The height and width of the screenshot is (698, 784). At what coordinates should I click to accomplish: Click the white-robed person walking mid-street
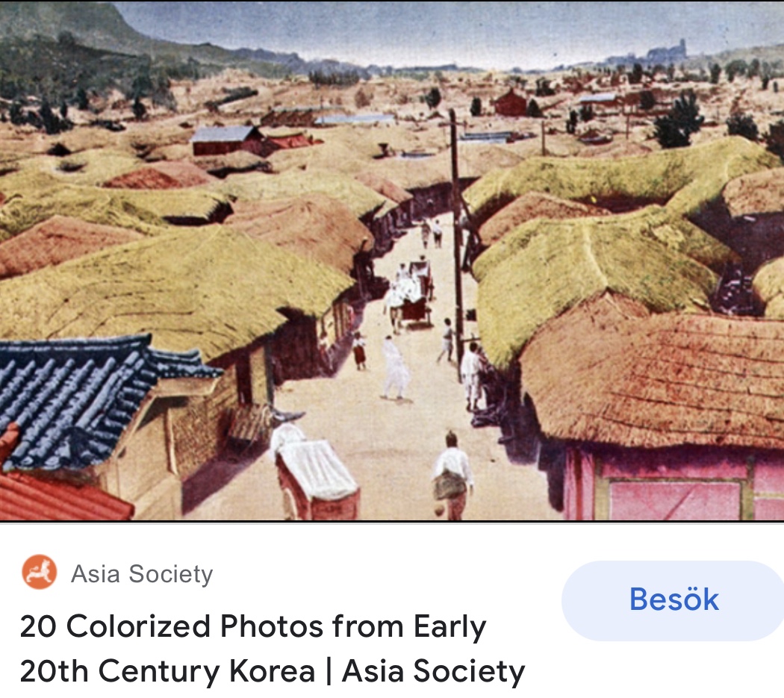396,367
